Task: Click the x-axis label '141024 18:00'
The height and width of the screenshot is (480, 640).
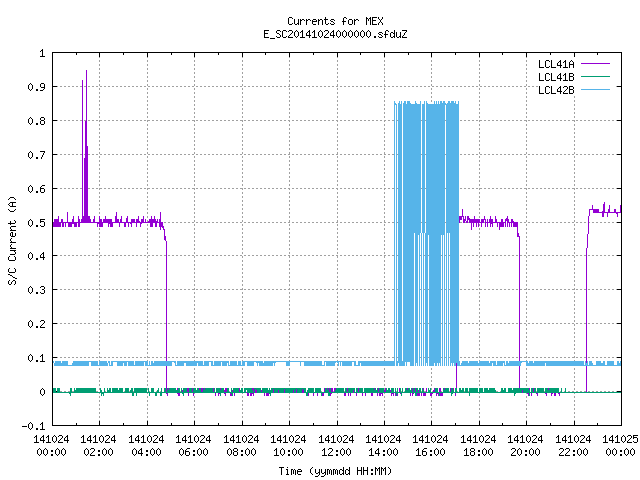Action: pyautogui.click(x=478, y=446)
